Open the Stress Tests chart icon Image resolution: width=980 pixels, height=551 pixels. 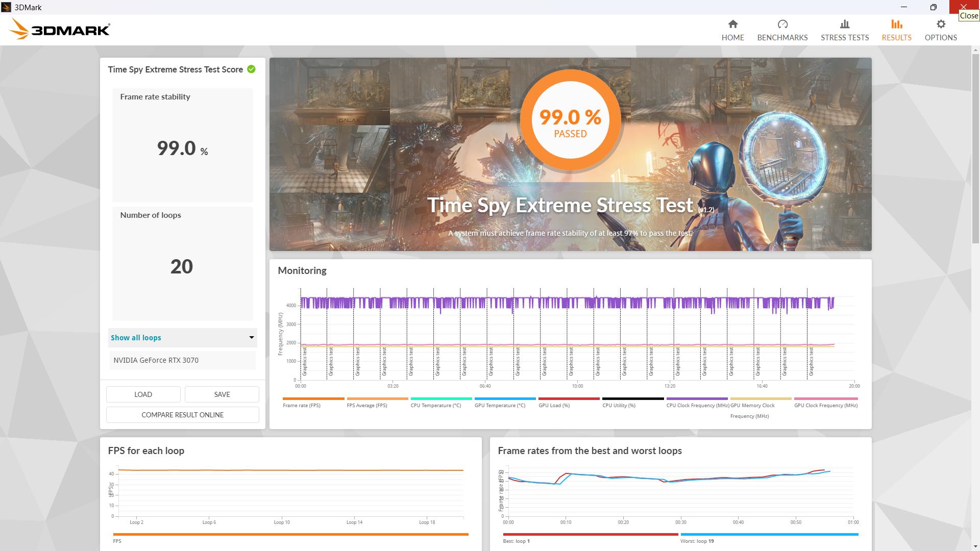pos(845,24)
